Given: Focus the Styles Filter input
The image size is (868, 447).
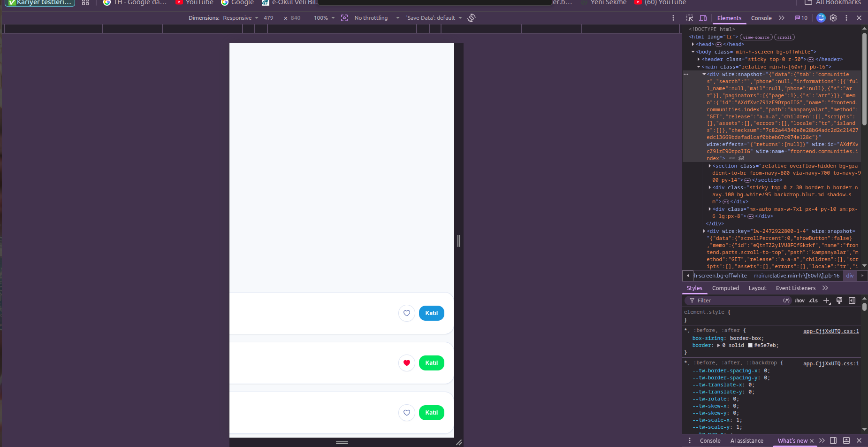Looking at the screenshot, I should [x=738, y=301].
